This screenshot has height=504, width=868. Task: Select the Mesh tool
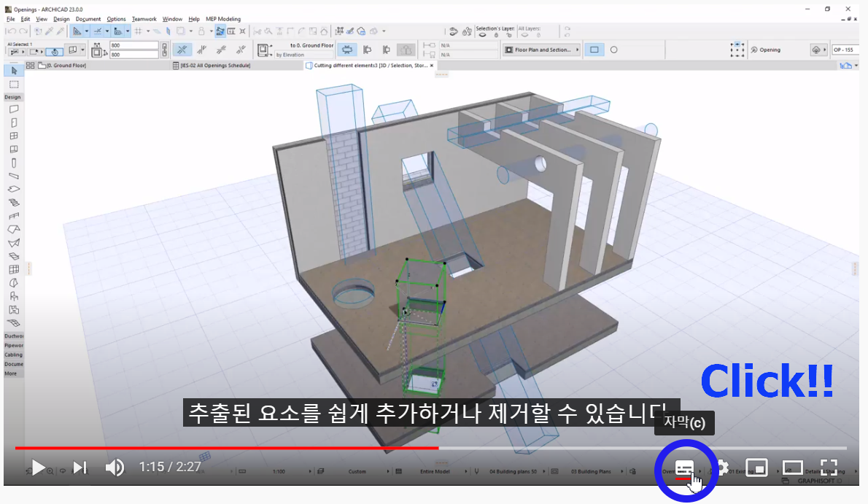[x=14, y=323]
